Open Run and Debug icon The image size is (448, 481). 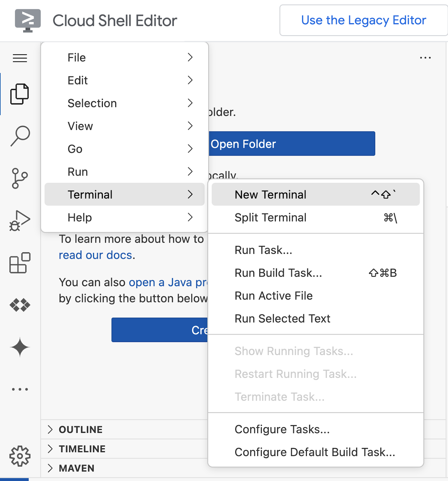point(20,221)
